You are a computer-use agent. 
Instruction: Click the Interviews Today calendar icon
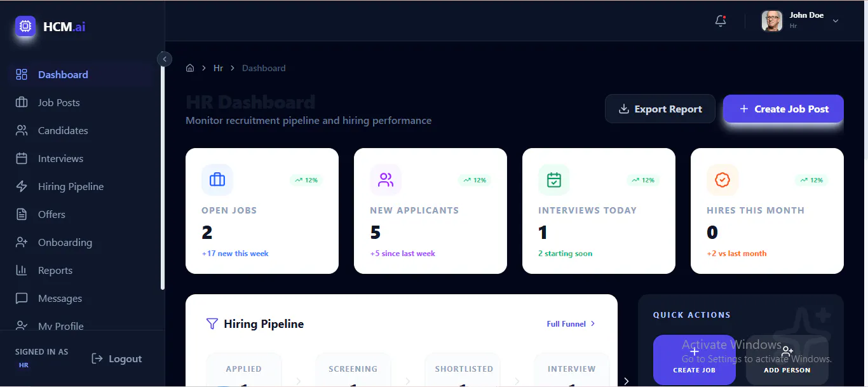[x=554, y=180]
